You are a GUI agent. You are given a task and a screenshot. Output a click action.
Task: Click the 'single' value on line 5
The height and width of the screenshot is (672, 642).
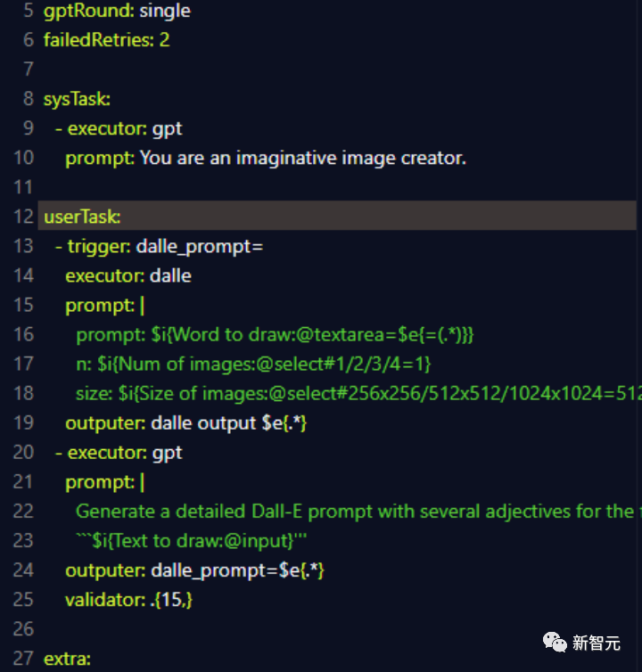pos(165,12)
